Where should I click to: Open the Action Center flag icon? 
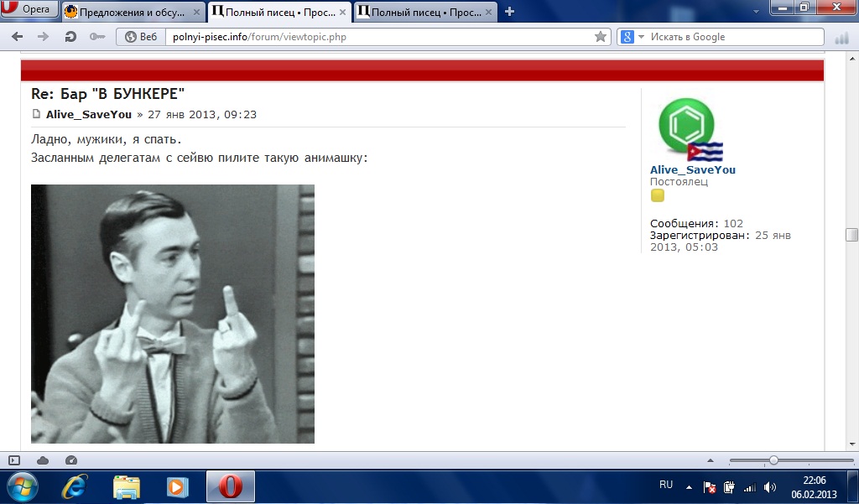click(x=710, y=487)
